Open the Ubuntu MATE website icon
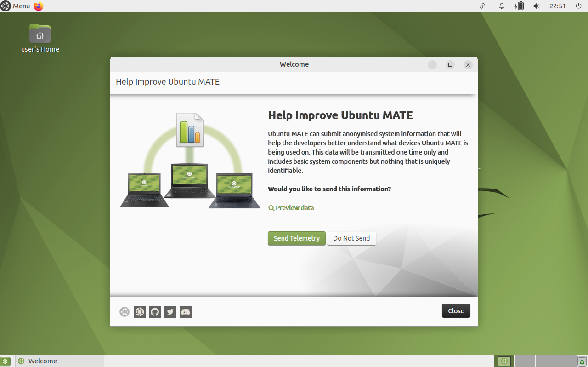Screen dimensions: 588x367 (x=124, y=312)
